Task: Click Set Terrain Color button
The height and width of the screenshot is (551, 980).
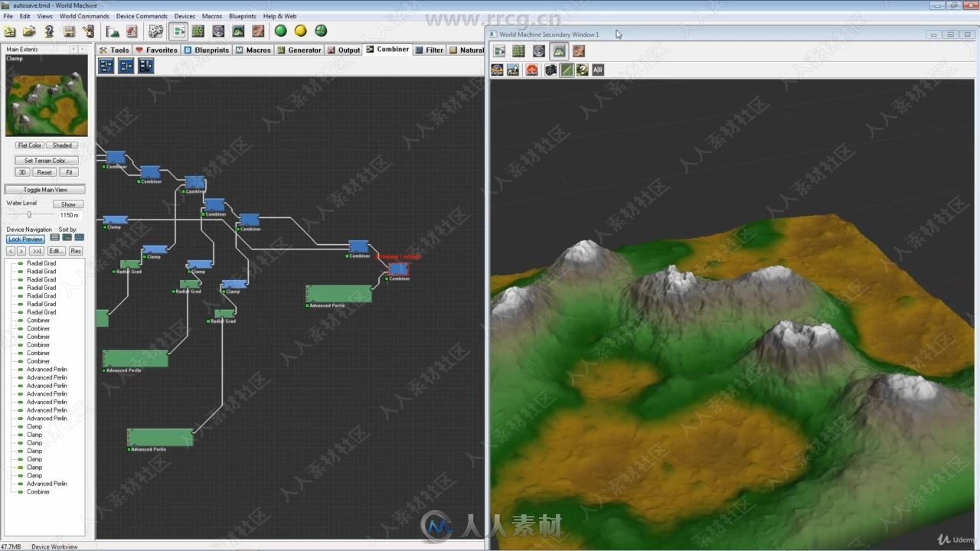Action: pos(47,161)
